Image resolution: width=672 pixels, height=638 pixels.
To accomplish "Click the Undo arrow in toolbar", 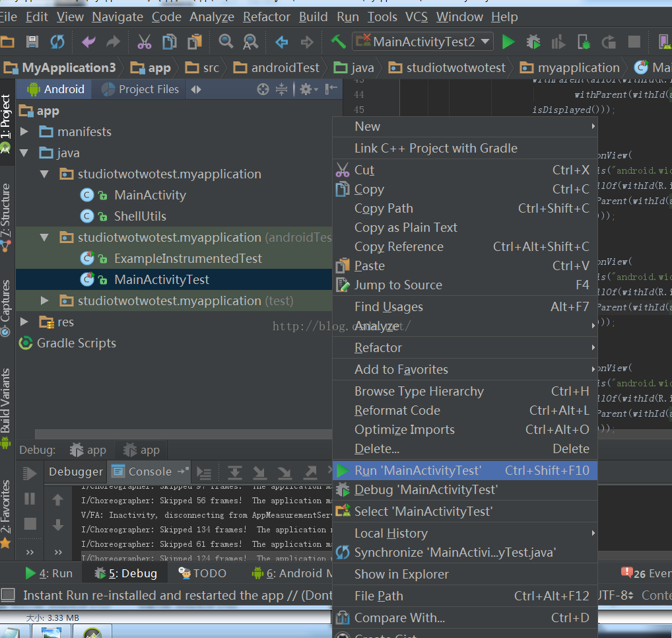I will point(88,42).
